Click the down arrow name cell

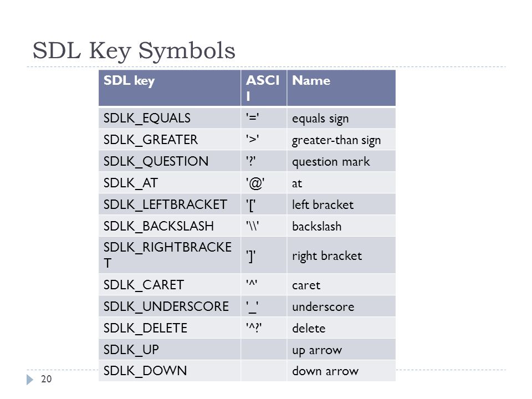point(341,371)
